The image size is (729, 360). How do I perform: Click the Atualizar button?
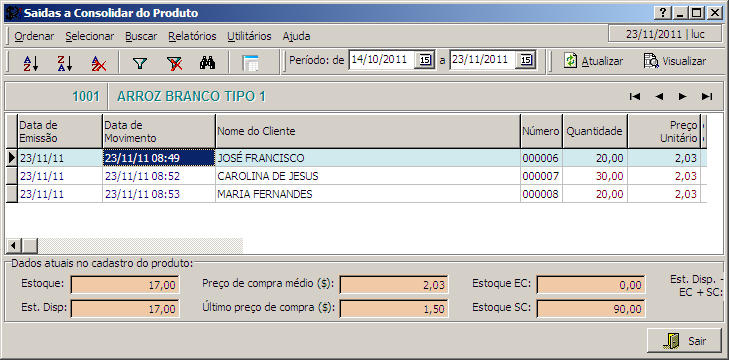[x=594, y=61]
